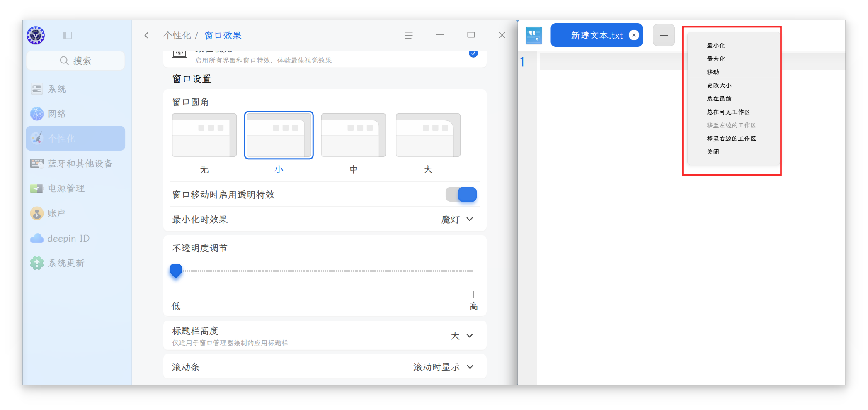
Task: Choose 移至右边的工作区 in the menu
Action: (x=734, y=139)
